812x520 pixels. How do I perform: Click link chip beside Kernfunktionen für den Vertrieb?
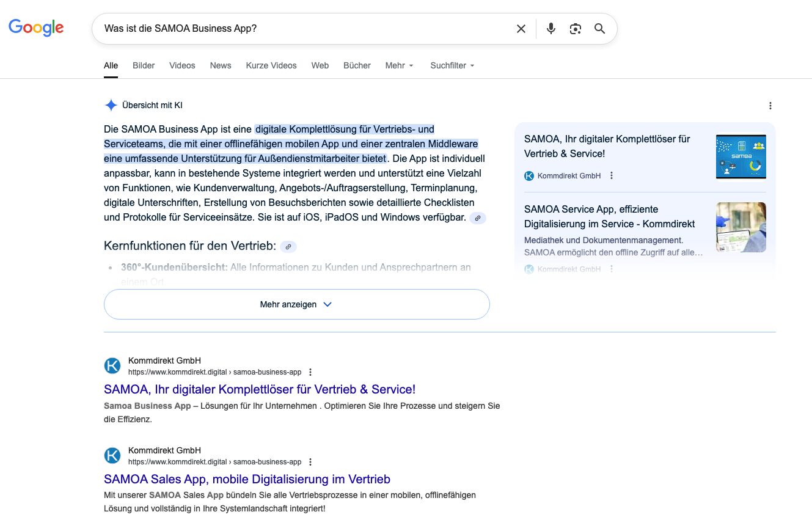coord(288,247)
